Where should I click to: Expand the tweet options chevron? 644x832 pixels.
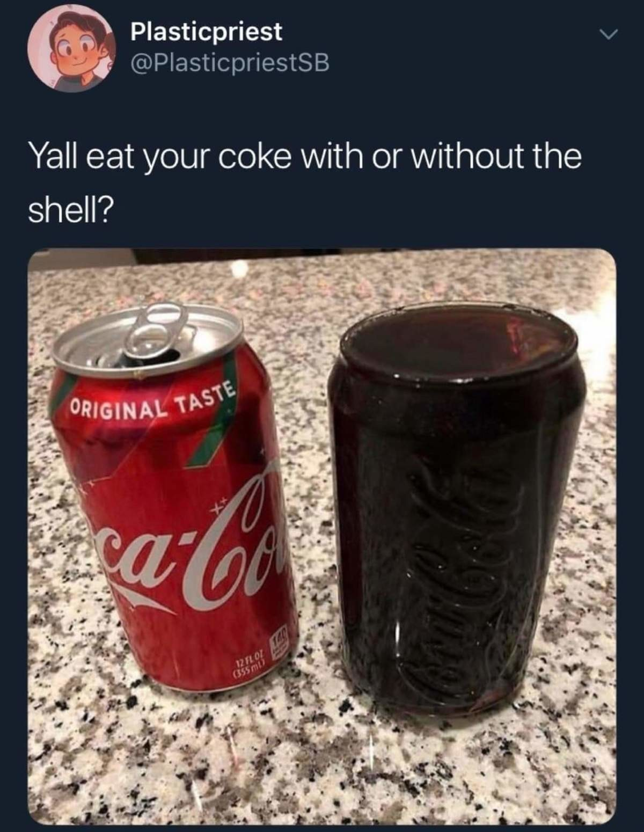click(606, 34)
